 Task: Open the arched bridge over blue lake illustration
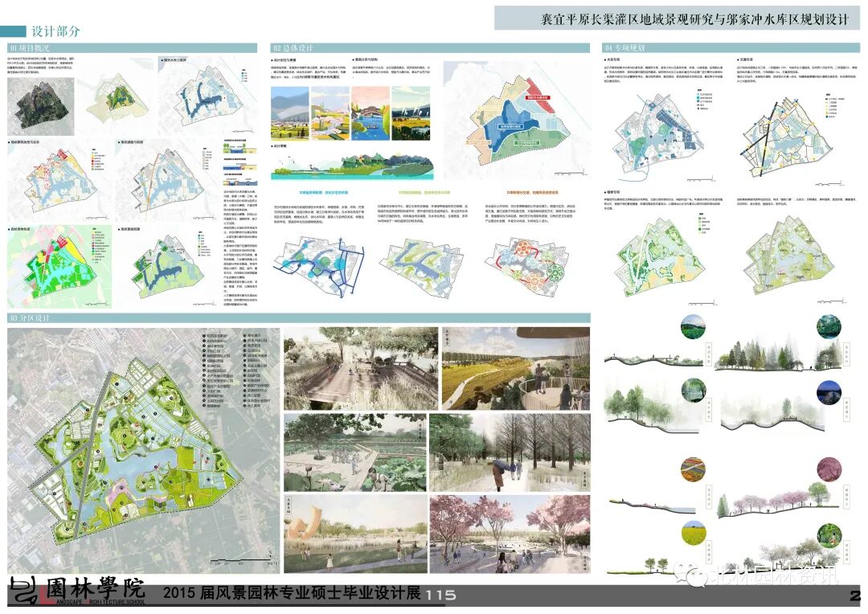click(x=371, y=113)
